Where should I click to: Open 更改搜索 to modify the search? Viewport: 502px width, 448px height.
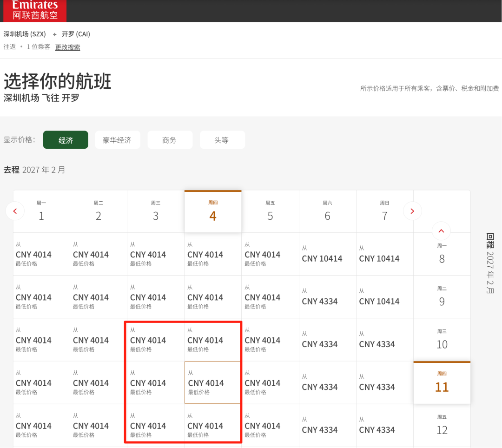pyautogui.click(x=67, y=47)
